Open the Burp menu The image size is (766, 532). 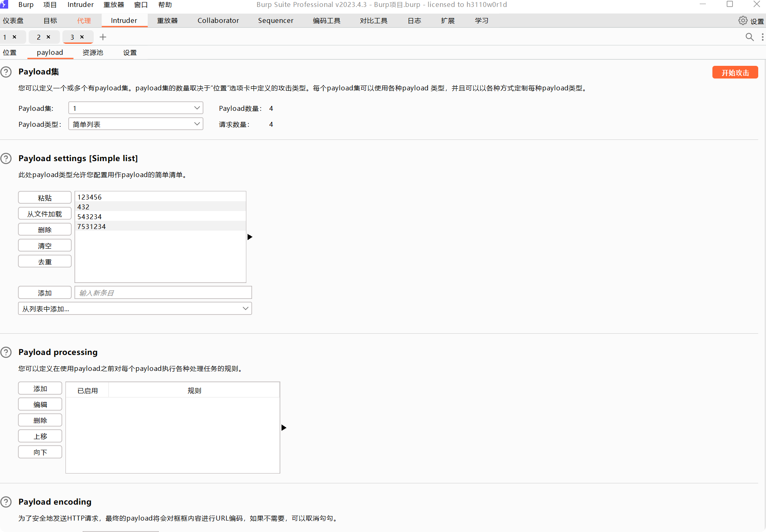pyautogui.click(x=26, y=4)
